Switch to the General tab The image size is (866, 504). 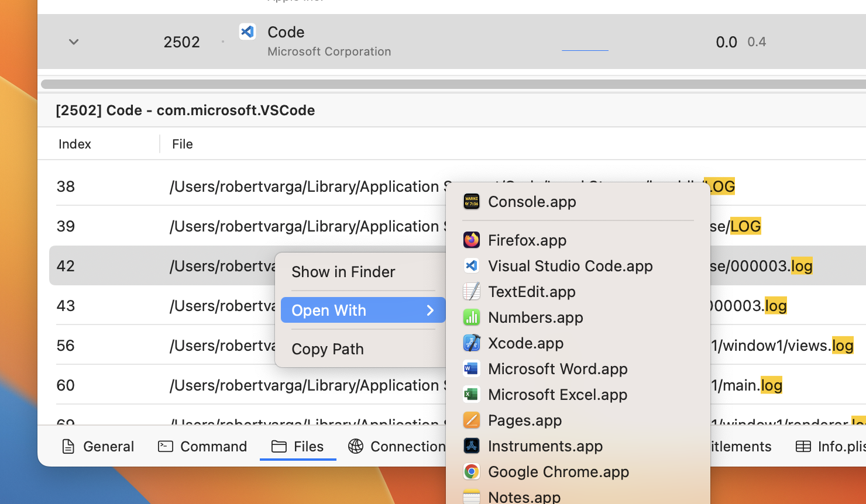[x=98, y=447]
